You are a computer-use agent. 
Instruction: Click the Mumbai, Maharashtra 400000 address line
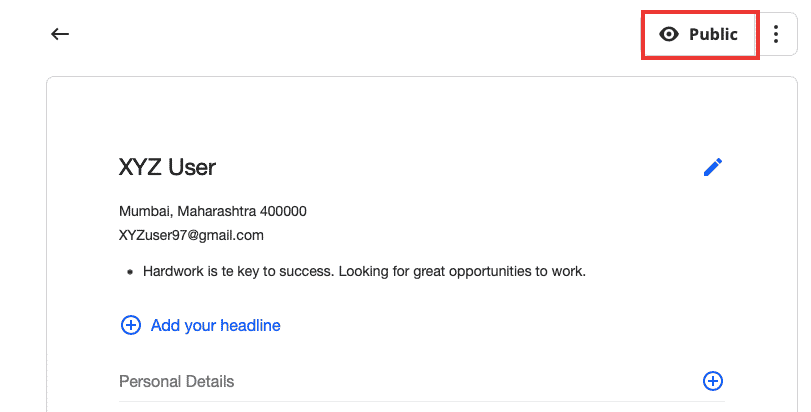(x=213, y=211)
